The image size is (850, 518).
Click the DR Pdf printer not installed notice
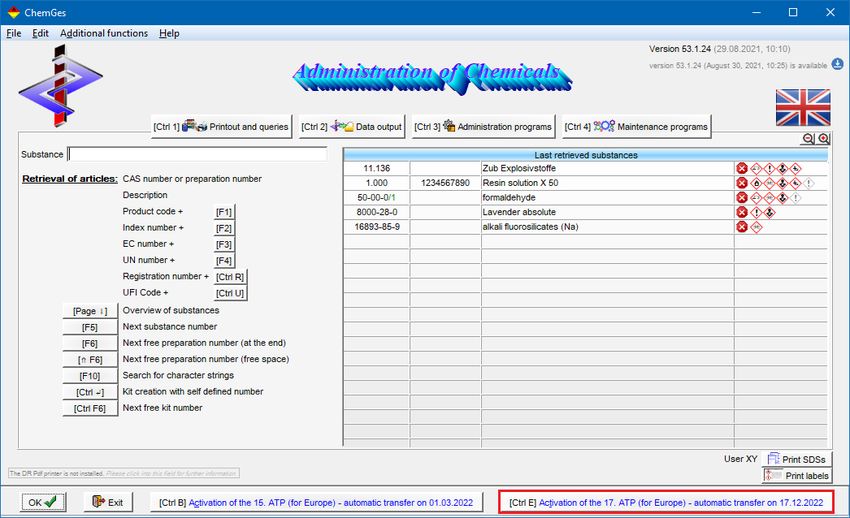(124, 473)
